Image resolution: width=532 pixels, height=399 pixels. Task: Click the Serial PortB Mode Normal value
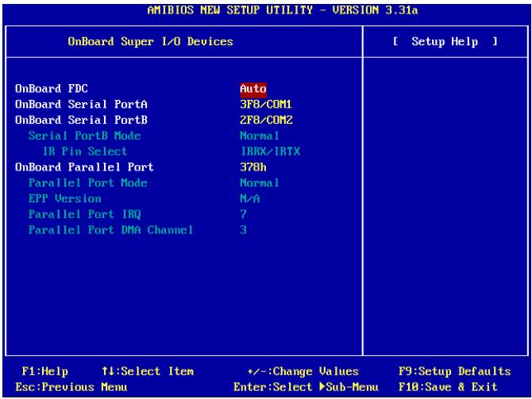(x=260, y=136)
